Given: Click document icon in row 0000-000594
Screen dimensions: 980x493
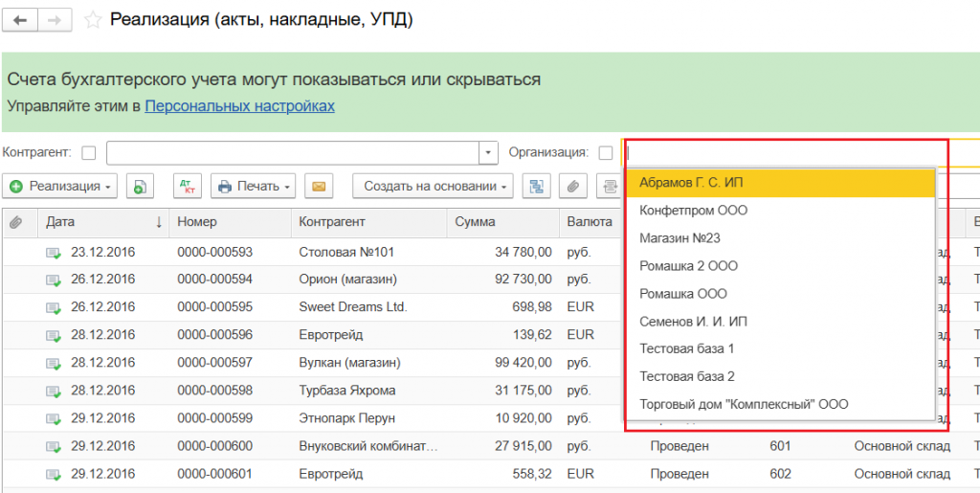Looking at the screenshot, I should pos(54,280).
